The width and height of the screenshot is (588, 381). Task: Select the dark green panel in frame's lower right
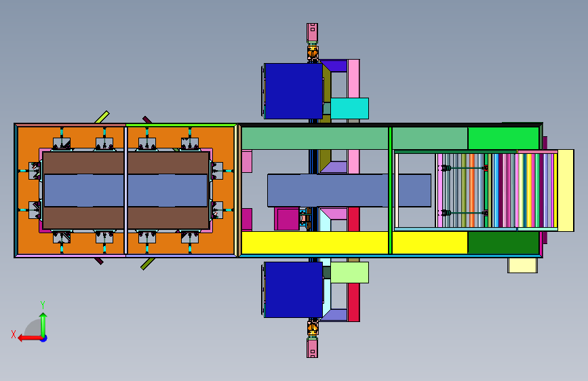pyautogui.click(x=503, y=243)
